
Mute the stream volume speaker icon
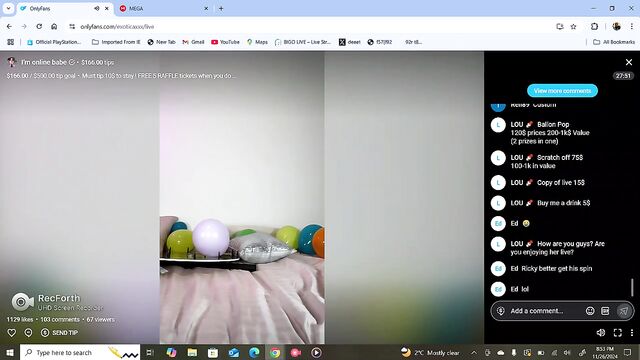(x=601, y=333)
